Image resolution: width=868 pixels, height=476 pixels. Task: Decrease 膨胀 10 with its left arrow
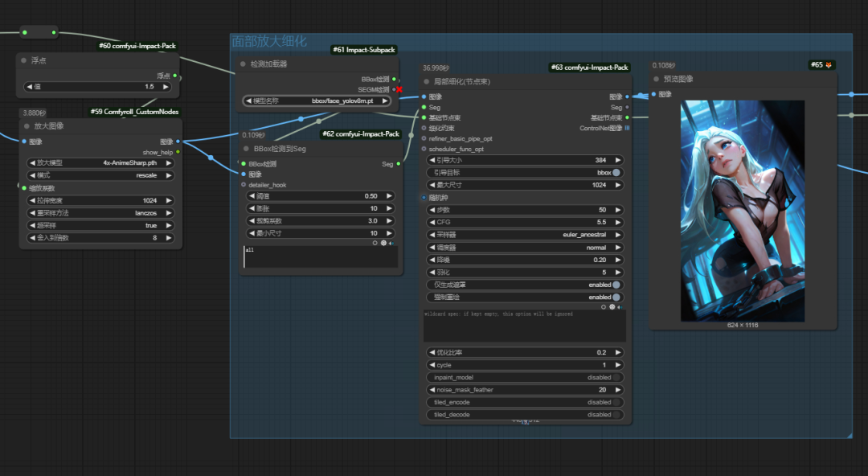[x=252, y=208]
